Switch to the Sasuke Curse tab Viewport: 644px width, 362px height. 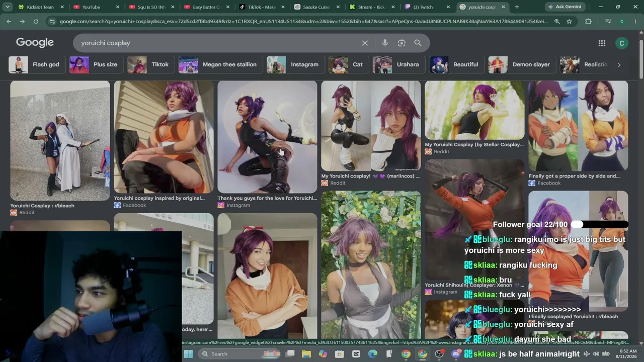click(x=316, y=7)
